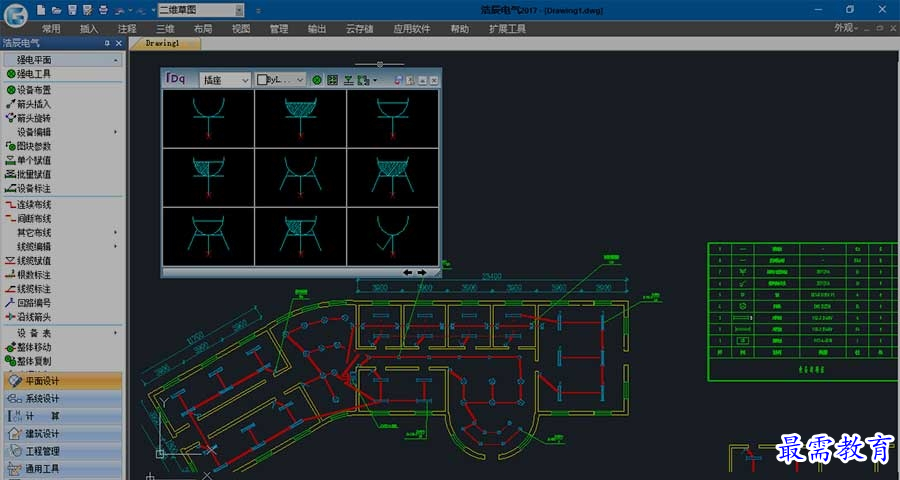Expand the 设备表 submenu
This screenshot has height=480, width=900.
click(63, 333)
